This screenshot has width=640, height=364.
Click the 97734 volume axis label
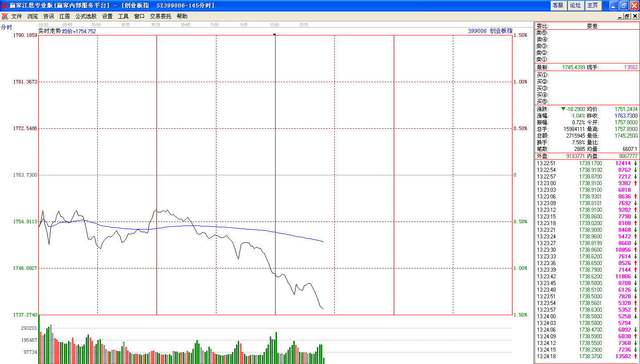pyautogui.click(x=30, y=352)
